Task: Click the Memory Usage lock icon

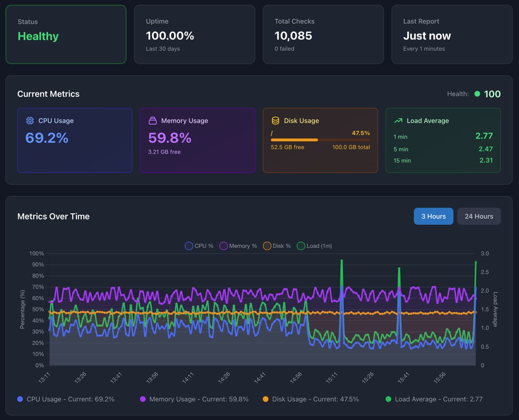Action: pos(152,121)
